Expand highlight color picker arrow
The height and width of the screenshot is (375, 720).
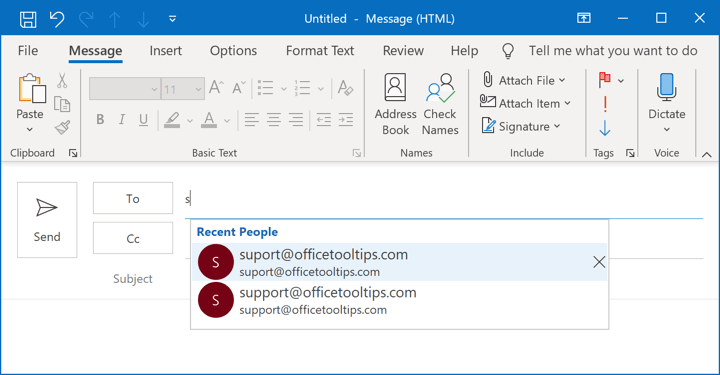pyautogui.click(x=190, y=121)
